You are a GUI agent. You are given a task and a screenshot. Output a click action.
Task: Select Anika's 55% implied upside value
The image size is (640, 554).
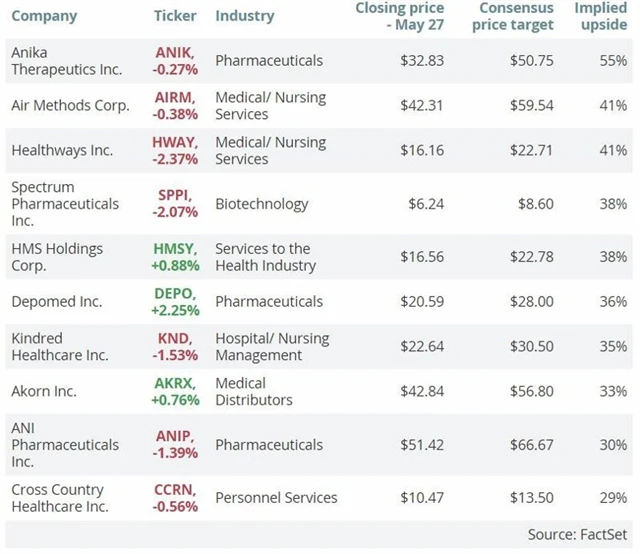pos(613,61)
